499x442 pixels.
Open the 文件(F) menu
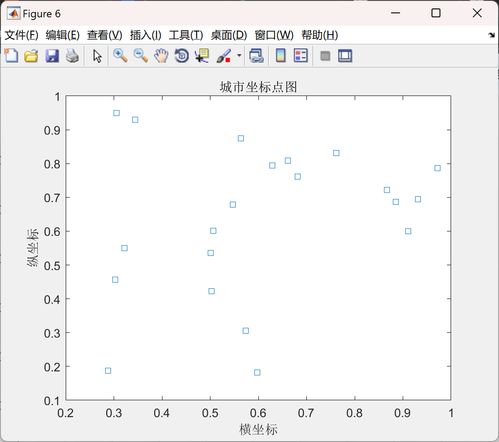coord(22,35)
